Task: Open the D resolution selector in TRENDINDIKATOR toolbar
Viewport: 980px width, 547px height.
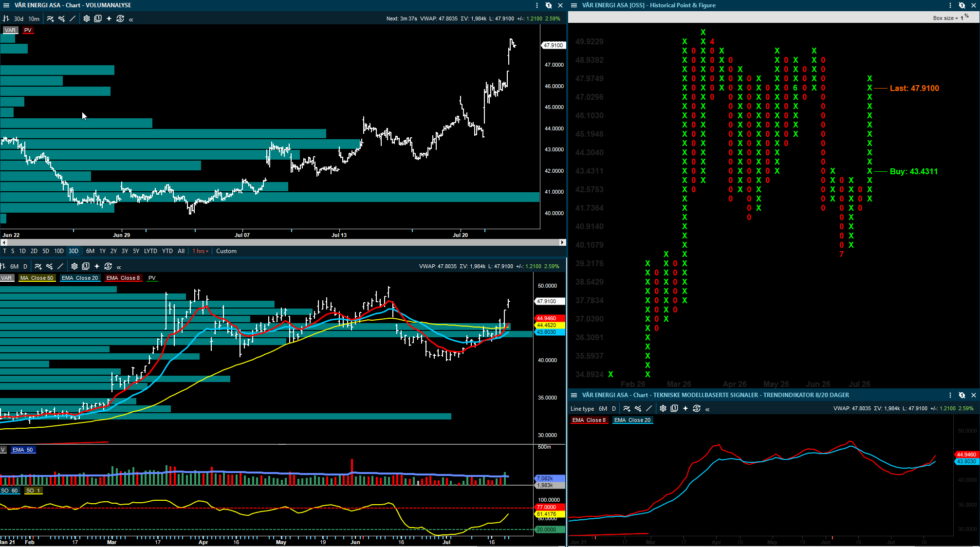Action: click(614, 409)
